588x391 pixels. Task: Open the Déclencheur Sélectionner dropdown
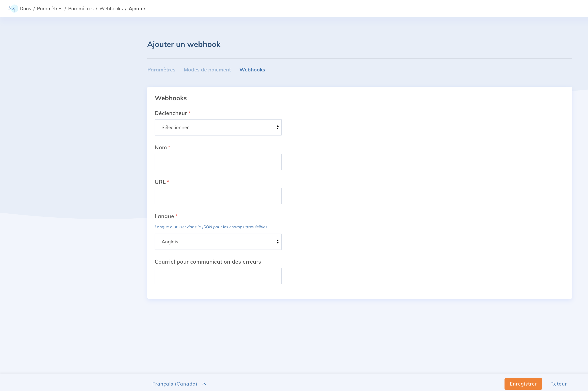(218, 127)
